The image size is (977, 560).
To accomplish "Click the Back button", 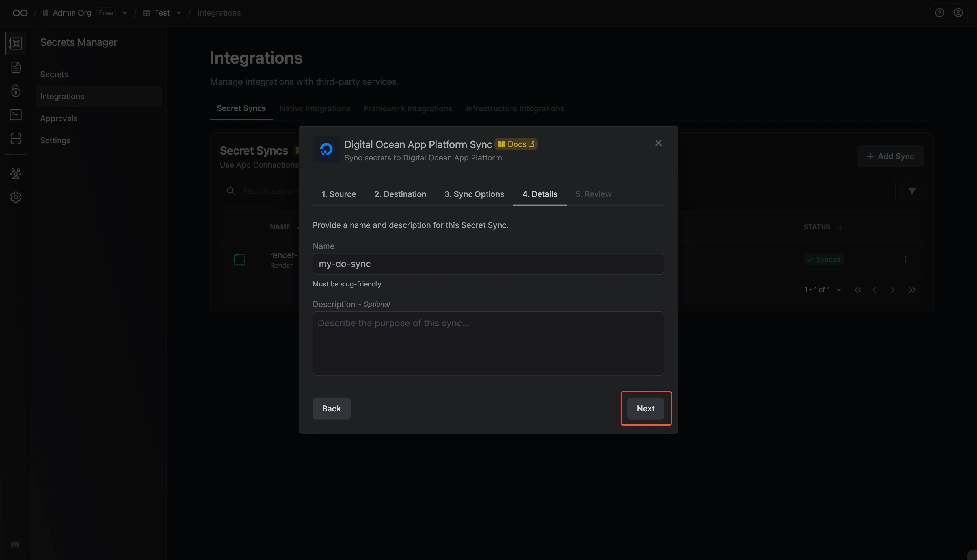I will (331, 409).
